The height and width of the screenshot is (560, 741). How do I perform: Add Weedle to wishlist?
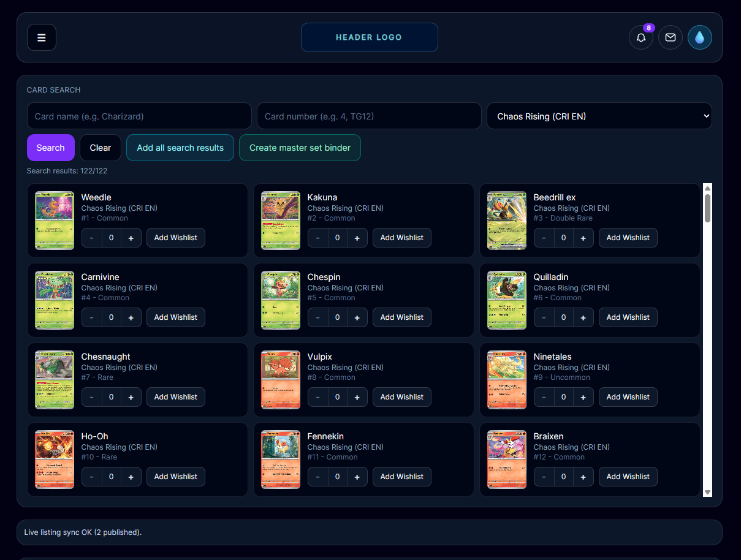(176, 238)
